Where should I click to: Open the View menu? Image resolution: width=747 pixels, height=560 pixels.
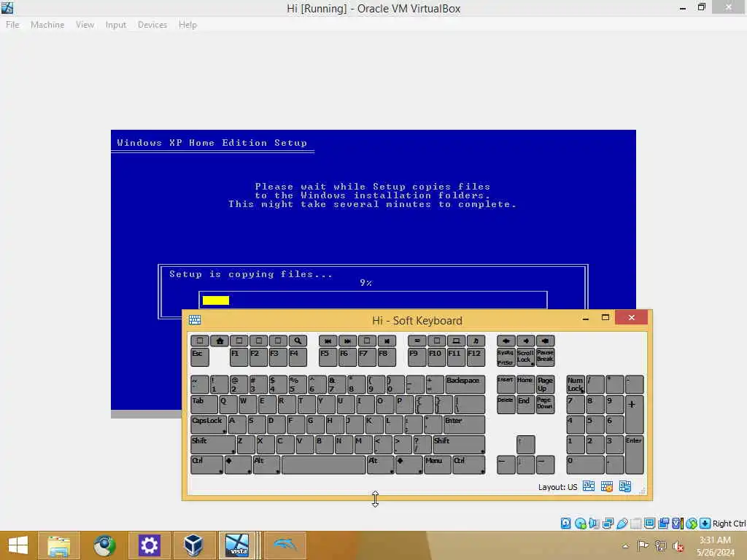point(85,25)
